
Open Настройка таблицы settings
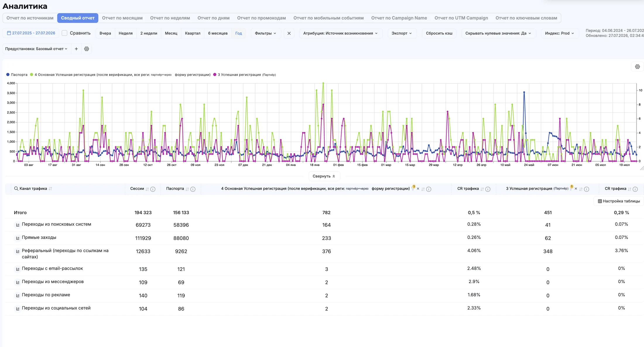pyautogui.click(x=619, y=201)
